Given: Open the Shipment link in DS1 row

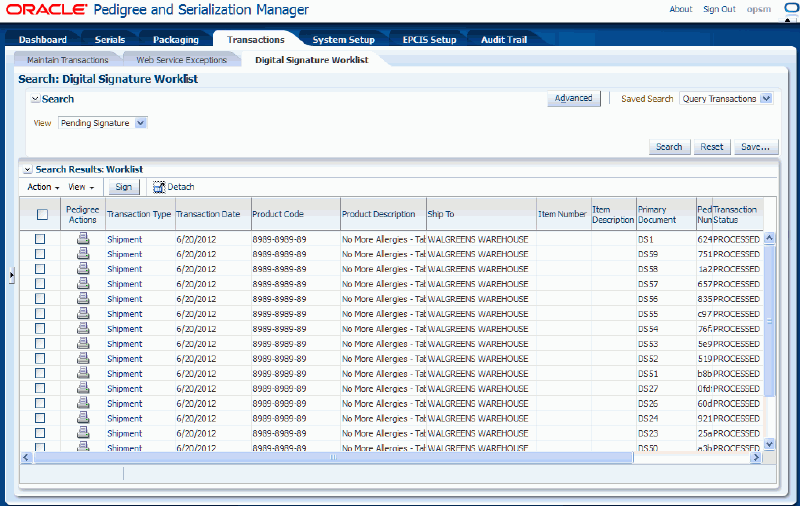Looking at the screenshot, I should (124, 239).
